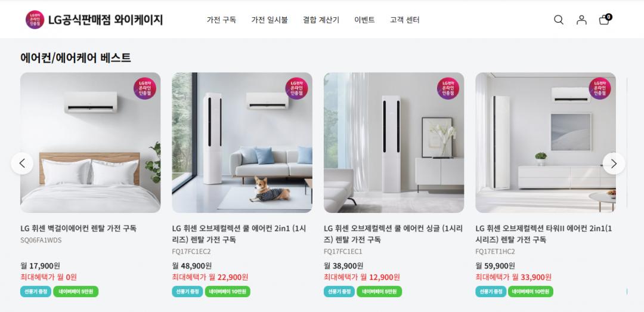Click certification badge on corgi product image
The height and width of the screenshot is (312, 644).
296,88
